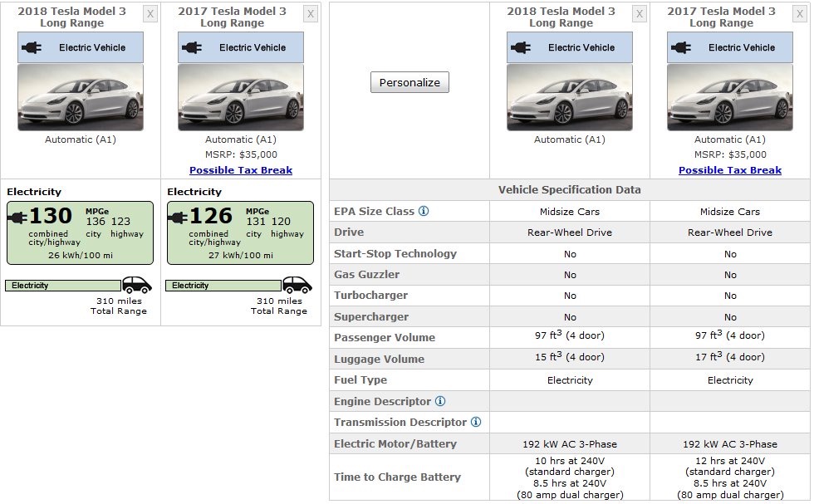Click 'MSRP: $35,000' in the specification panel
Screen dimensions: 814x504
730,154
